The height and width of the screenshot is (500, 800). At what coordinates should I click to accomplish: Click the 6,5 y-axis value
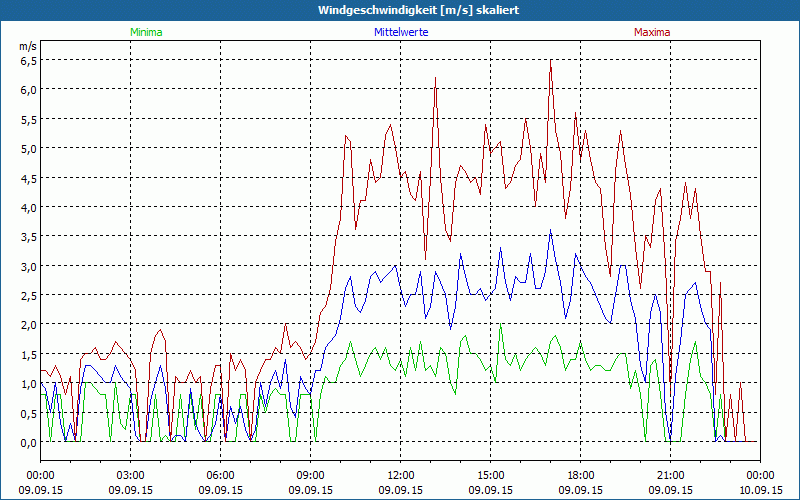(29, 61)
